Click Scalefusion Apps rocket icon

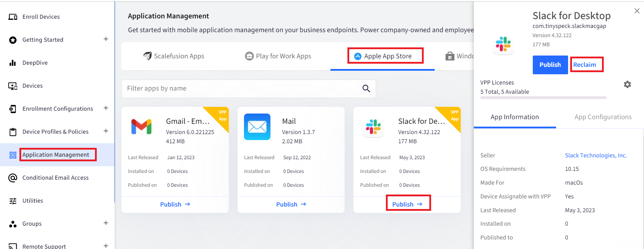(x=147, y=56)
